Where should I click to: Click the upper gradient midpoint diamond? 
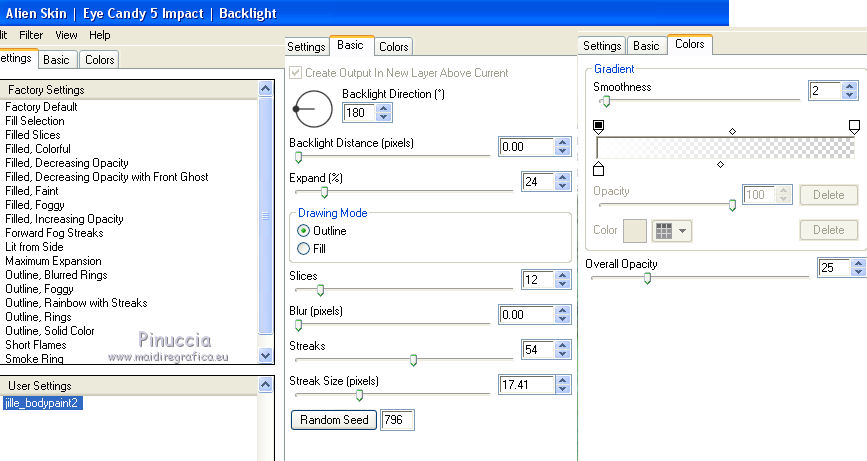point(733,132)
